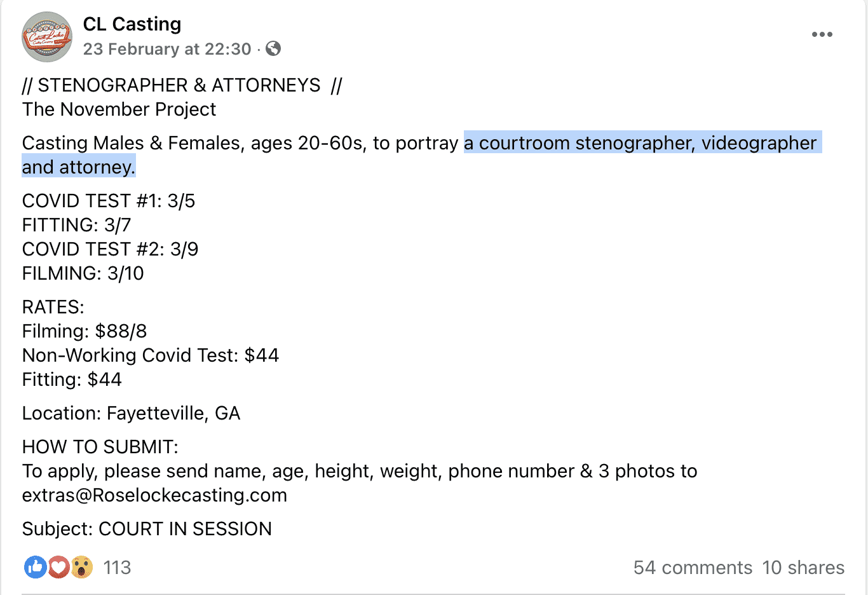The height and width of the screenshot is (595, 868).
Task: Open the CL Casting page name link
Action: pyautogui.click(x=132, y=24)
